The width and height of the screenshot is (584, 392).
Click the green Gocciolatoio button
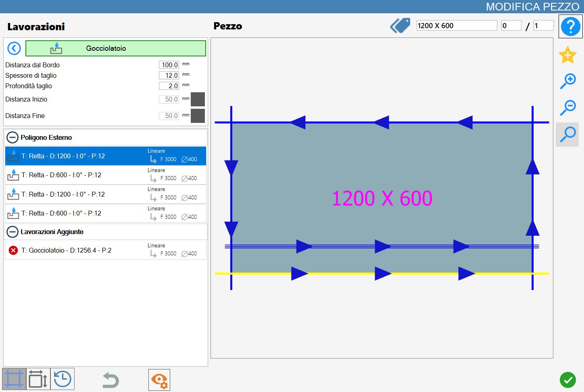(116, 48)
